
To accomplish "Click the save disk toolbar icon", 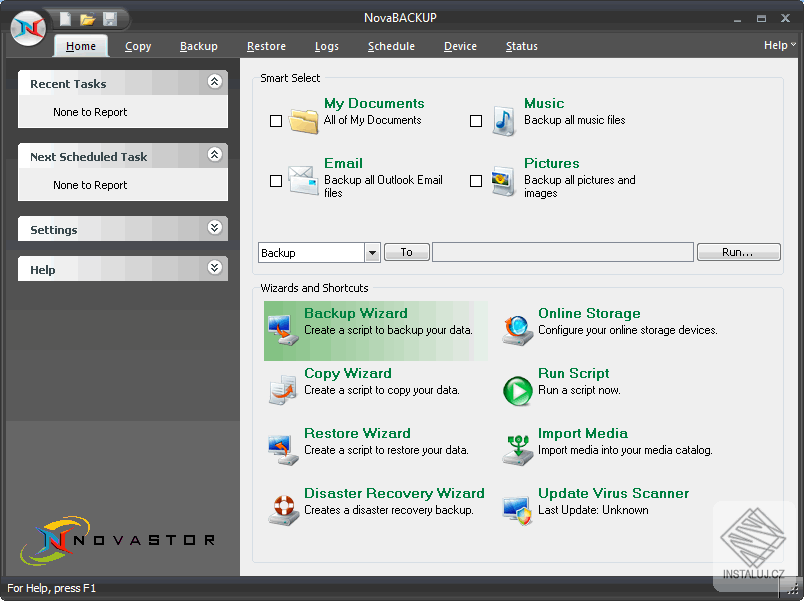I will pos(110,19).
